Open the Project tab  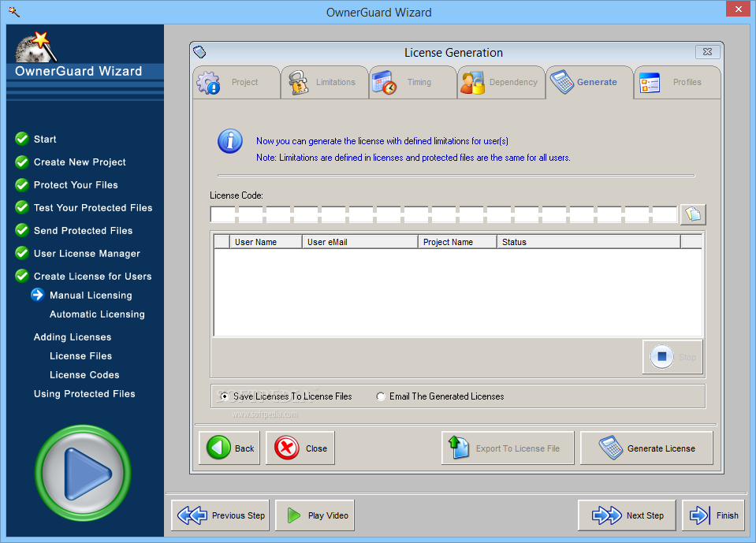(236, 83)
